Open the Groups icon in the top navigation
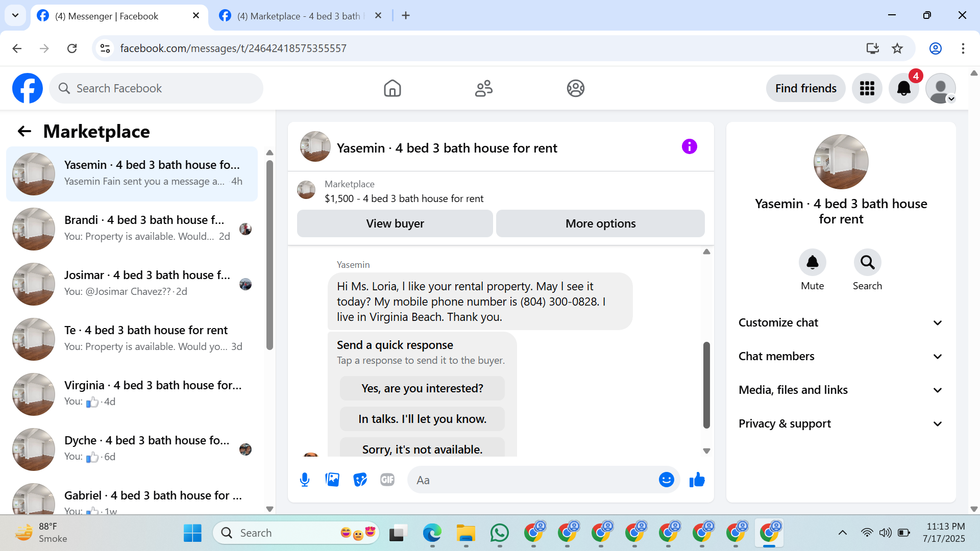This screenshot has height=551, width=980. 575,88
